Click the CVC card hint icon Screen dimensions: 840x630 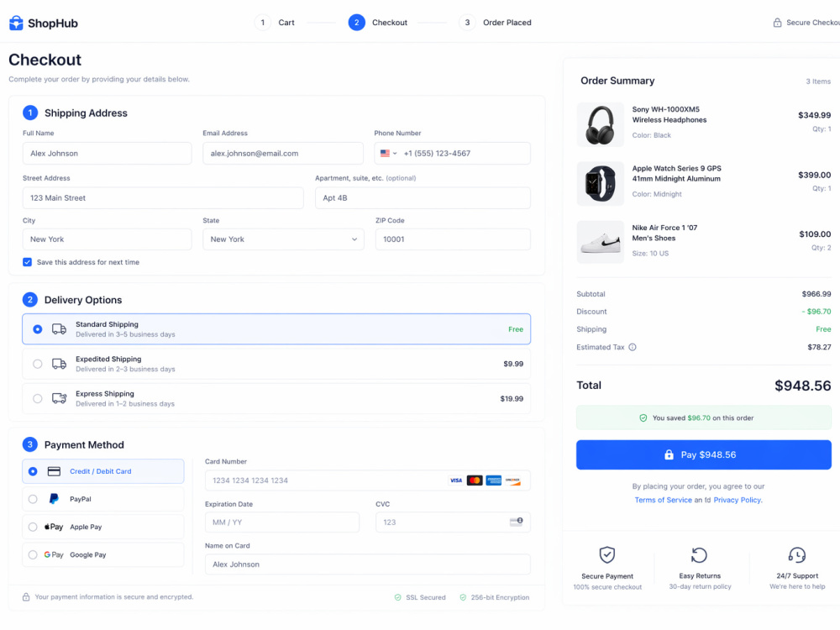(x=517, y=522)
